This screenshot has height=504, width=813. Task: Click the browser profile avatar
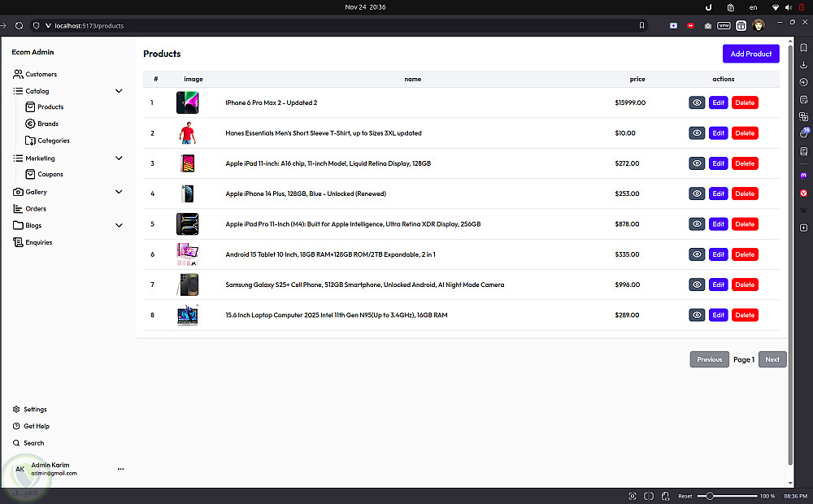758,25
